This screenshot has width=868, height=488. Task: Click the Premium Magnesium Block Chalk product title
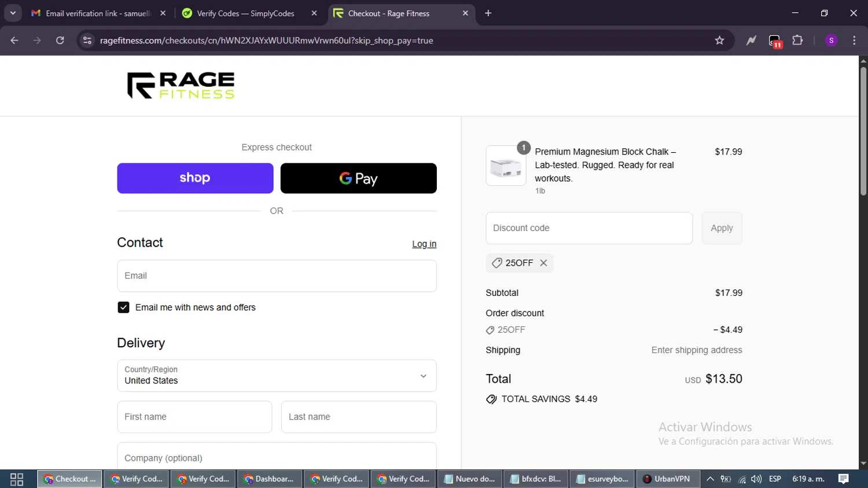(605, 165)
